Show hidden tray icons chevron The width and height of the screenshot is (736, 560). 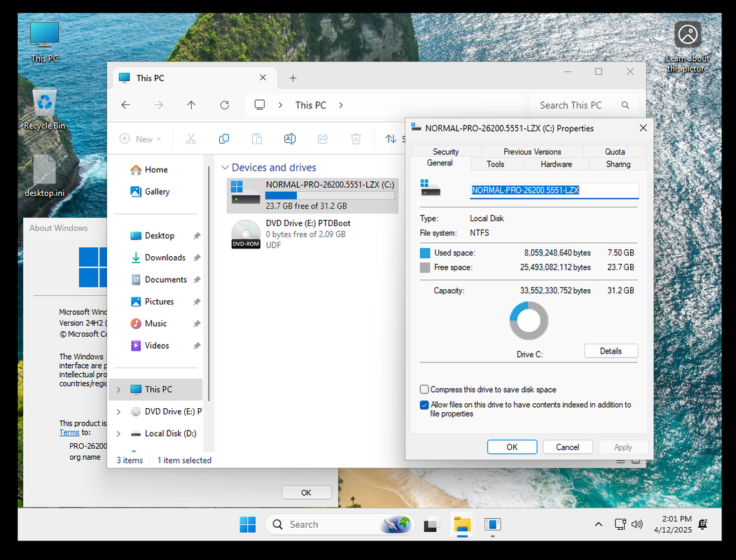pyautogui.click(x=599, y=524)
